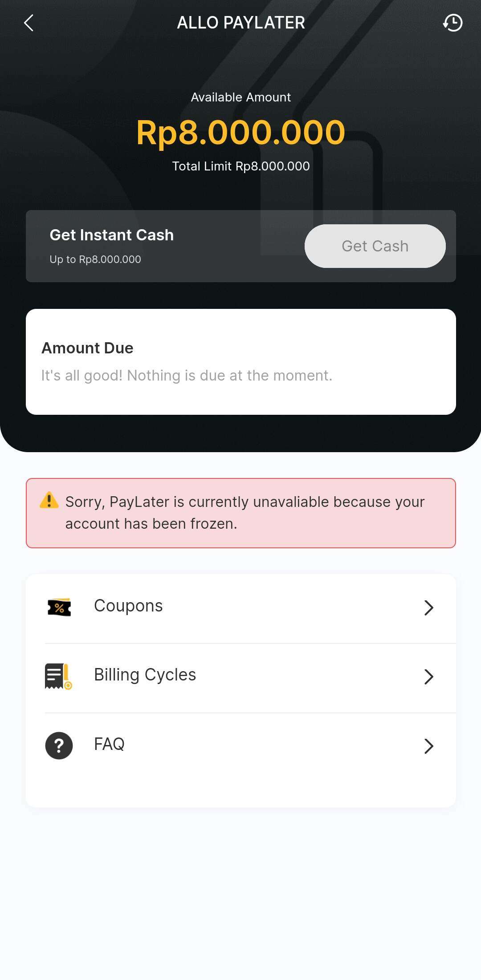Screen dimensions: 481x980
Task: Tap the Billing Cycles receipt icon
Action: [x=58, y=676]
